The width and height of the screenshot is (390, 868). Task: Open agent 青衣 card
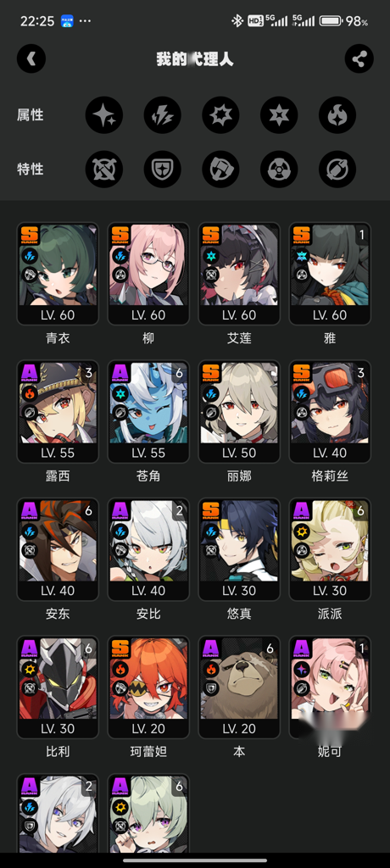pos(58,274)
